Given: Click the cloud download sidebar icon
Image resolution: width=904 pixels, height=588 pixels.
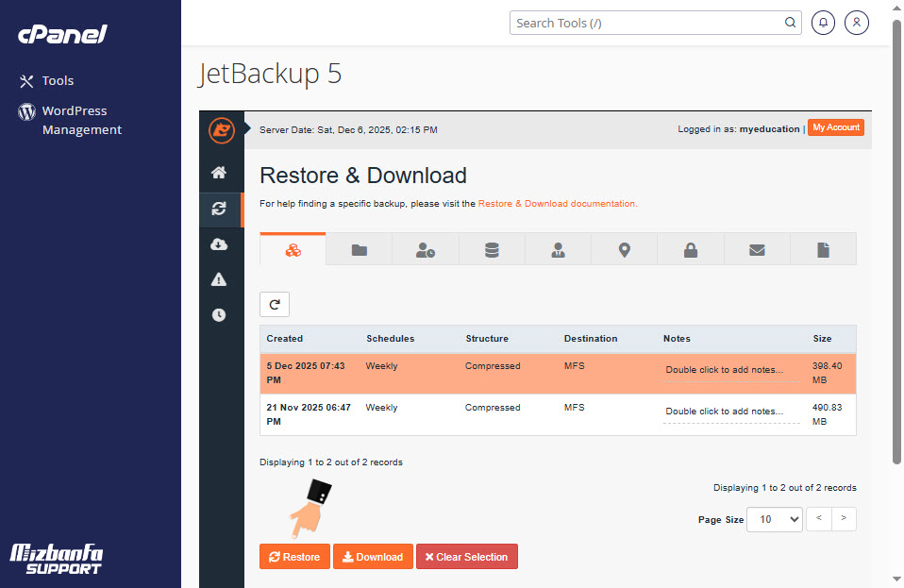Looking at the screenshot, I should pyautogui.click(x=219, y=244).
